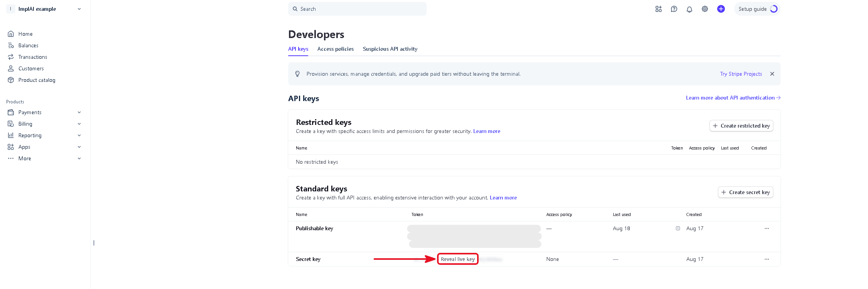Follow the Try Stripe Projects link
868x289 pixels.
tap(741, 74)
